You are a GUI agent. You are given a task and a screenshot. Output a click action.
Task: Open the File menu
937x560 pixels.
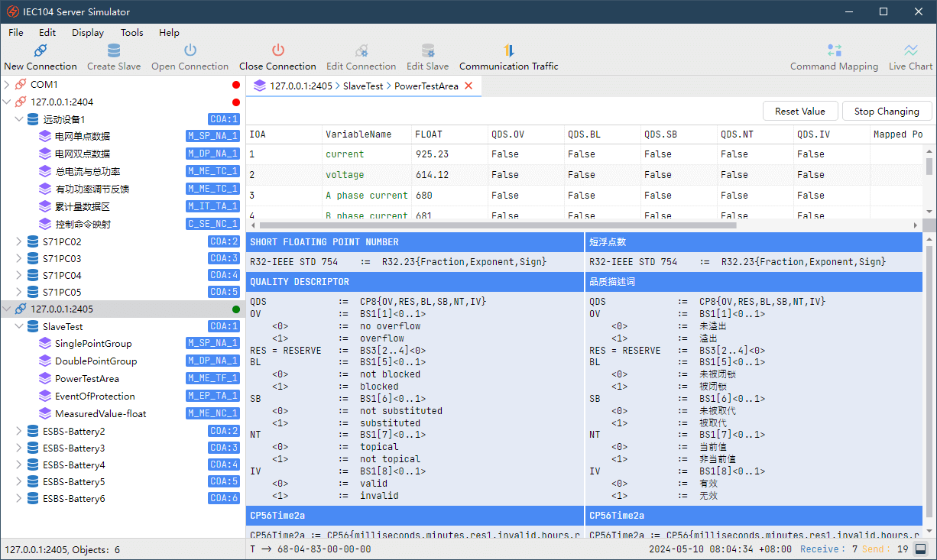coord(16,33)
